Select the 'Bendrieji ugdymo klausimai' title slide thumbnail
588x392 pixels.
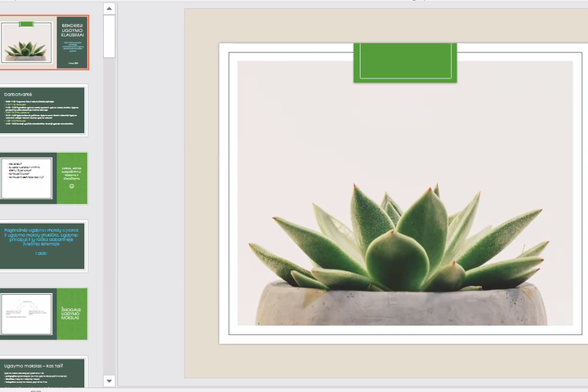tap(44, 42)
